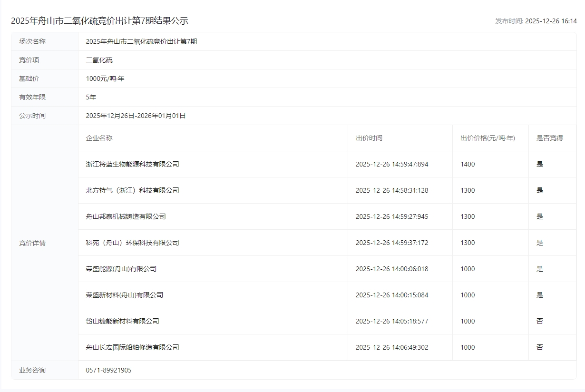This screenshot has height=392, width=585.
Task: Click the 基础价 value 1000元/吨·年
Action: (105, 78)
